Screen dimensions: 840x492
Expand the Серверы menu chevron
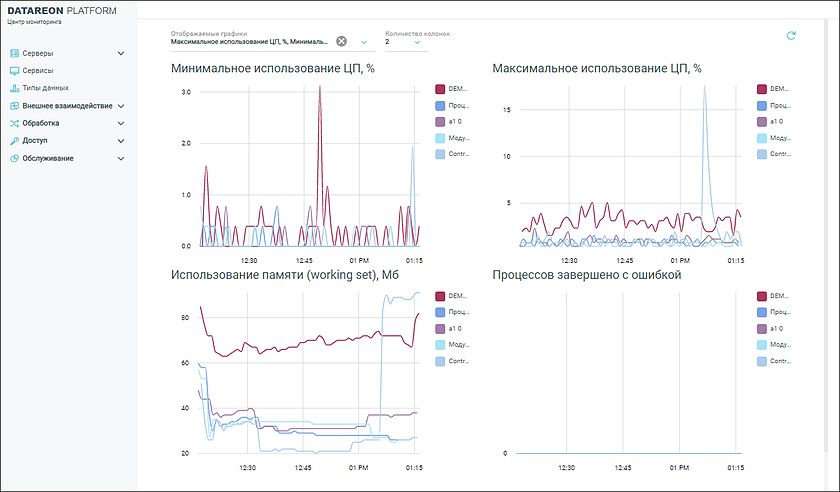(x=121, y=53)
